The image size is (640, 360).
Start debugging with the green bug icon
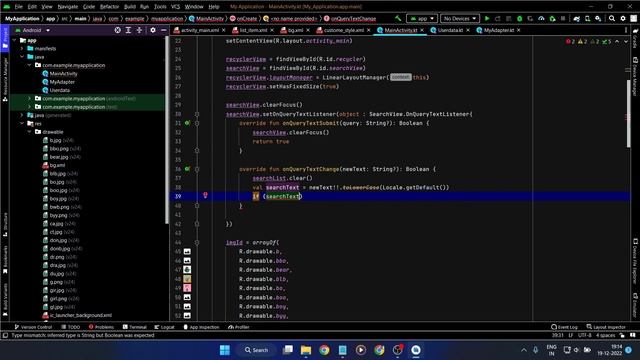(x=520, y=18)
